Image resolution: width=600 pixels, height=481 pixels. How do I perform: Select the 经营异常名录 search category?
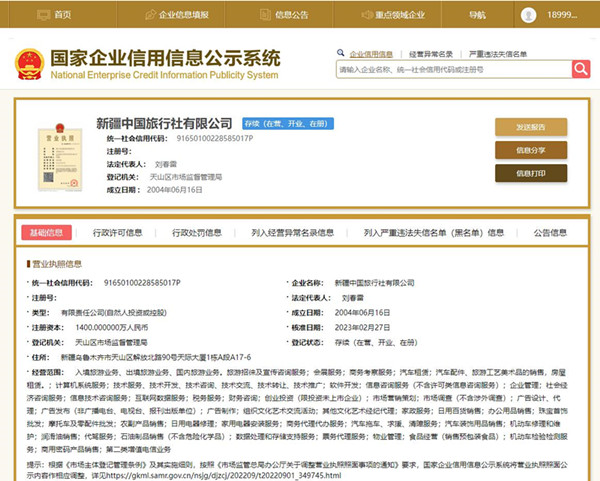tap(431, 54)
